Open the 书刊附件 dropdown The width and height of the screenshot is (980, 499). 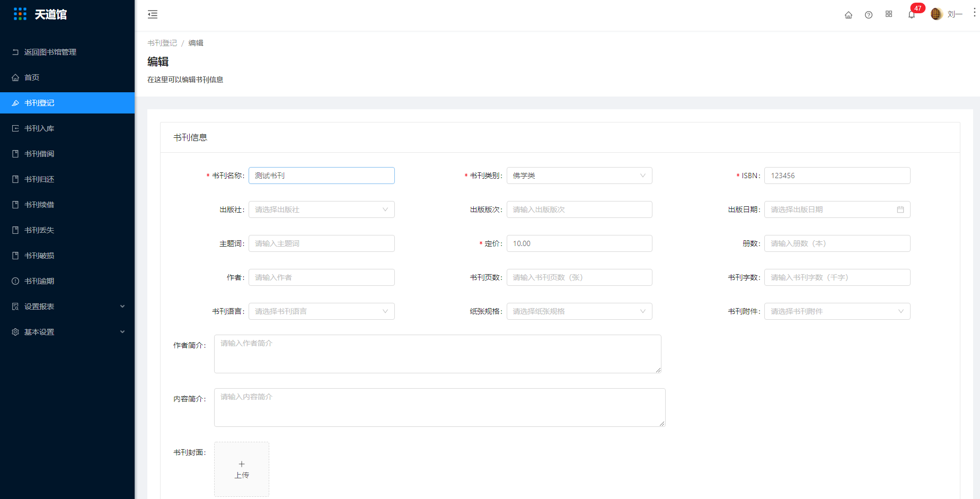click(837, 311)
